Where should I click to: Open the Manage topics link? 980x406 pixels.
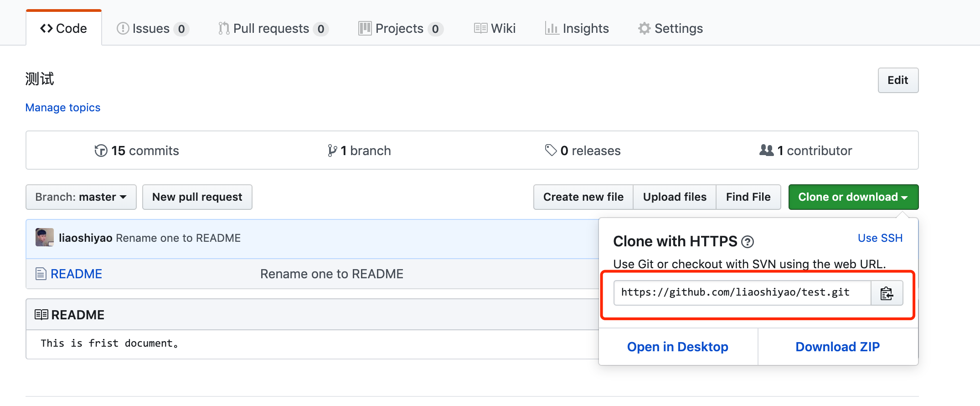pos(63,108)
